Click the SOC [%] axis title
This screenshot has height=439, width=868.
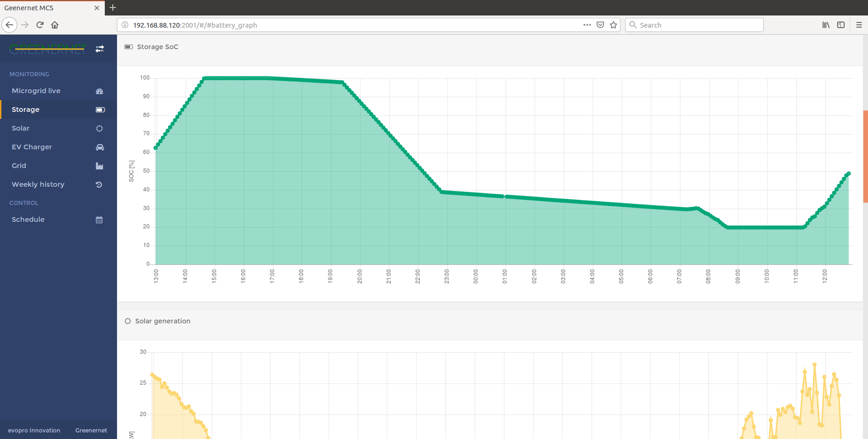(131, 171)
